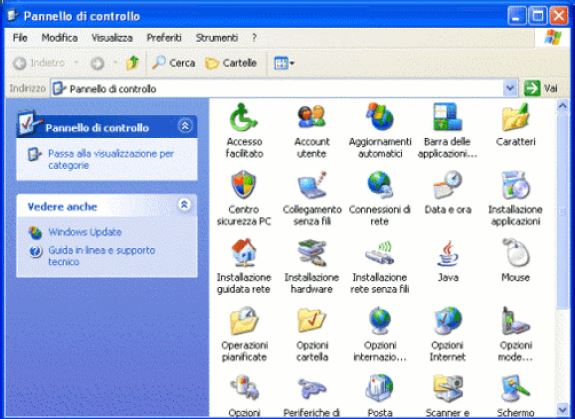The height and width of the screenshot is (419, 575).
Task: Open the forward history dropdown arrow
Action: (x=115, y=63)
